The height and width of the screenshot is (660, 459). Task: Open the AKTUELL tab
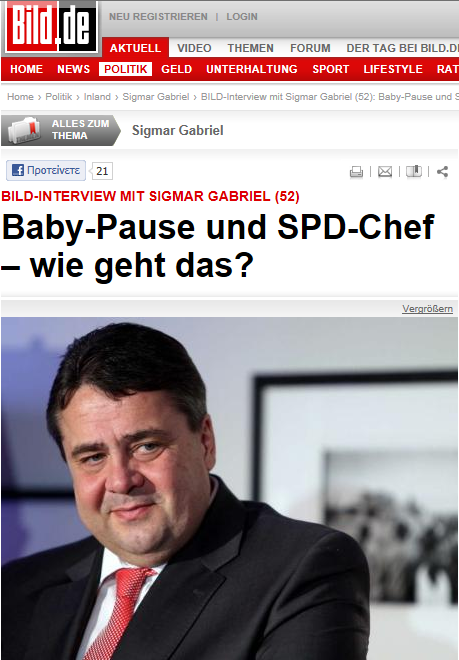click(x=135, y=48)
